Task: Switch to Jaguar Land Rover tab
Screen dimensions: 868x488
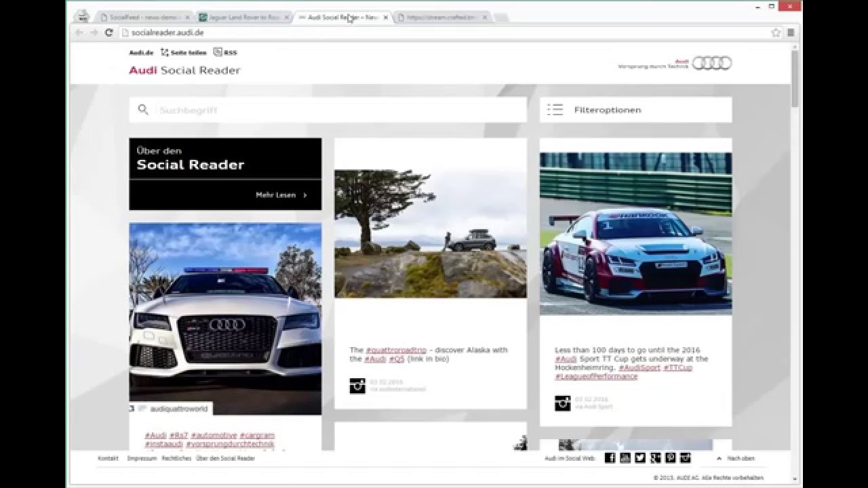Action: pyautogui.click(x=243, y=18)
